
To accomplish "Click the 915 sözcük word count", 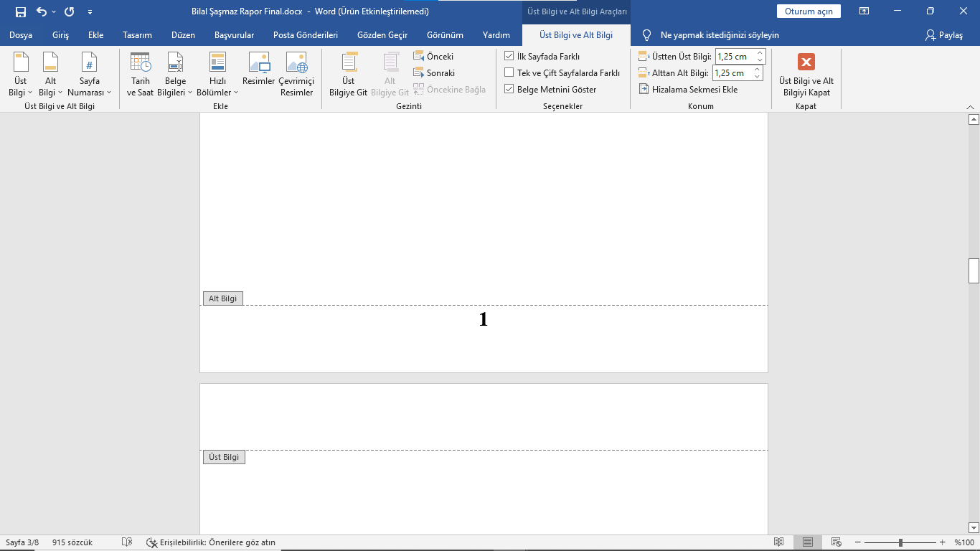I will pos(72,542).
